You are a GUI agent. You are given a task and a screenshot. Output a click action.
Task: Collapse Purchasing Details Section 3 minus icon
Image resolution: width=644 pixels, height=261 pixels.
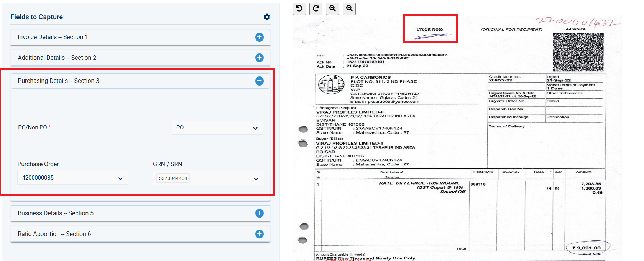coord(260,81)
